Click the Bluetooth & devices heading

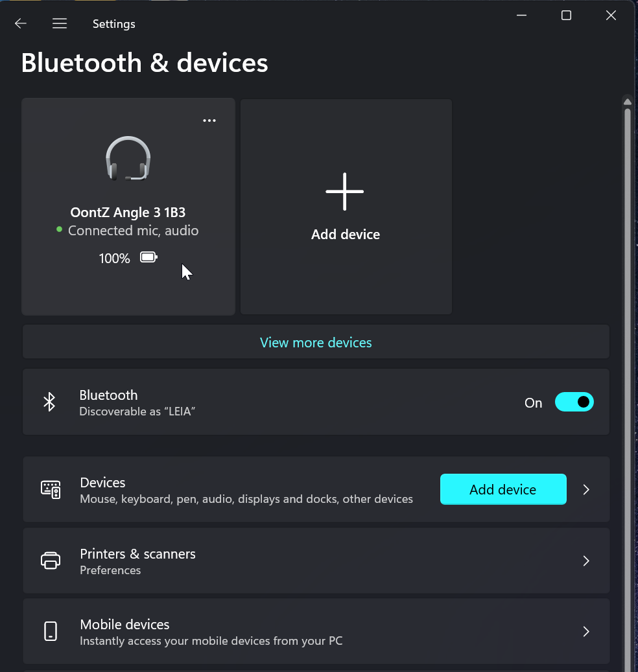pos(145,63)
